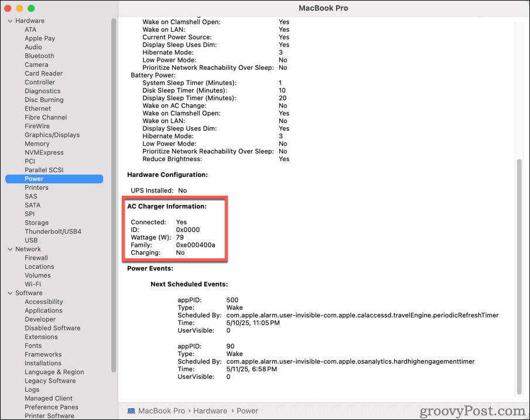530x420 pixels.
Task: Select Fonts under Software
Action: (x=33, y=346)
